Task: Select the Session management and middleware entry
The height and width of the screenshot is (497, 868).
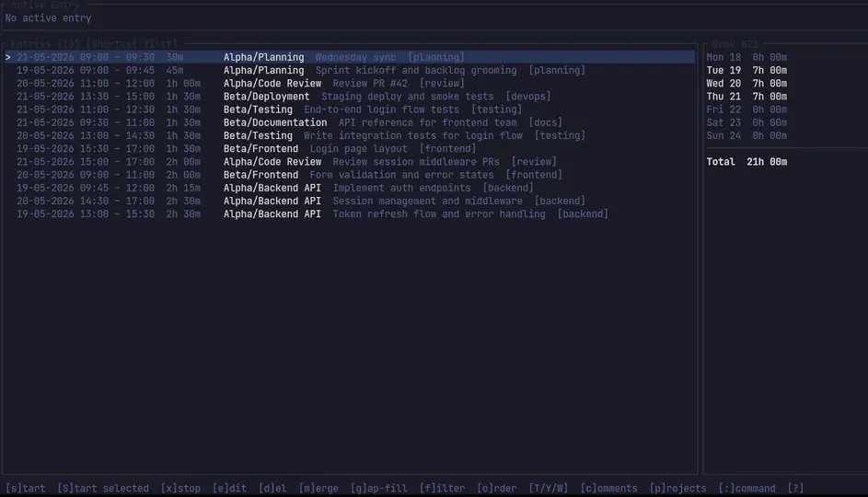Action: [x=350, y=201]
